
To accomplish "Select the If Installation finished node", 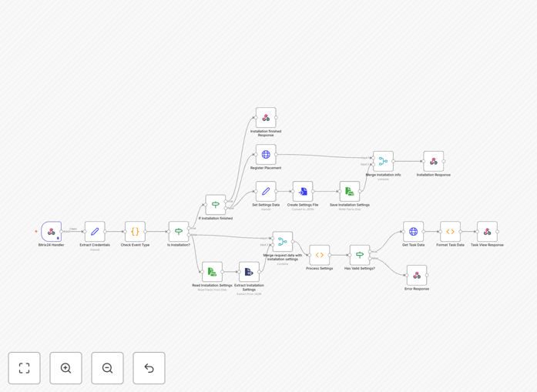I will [x=216, y=205].
